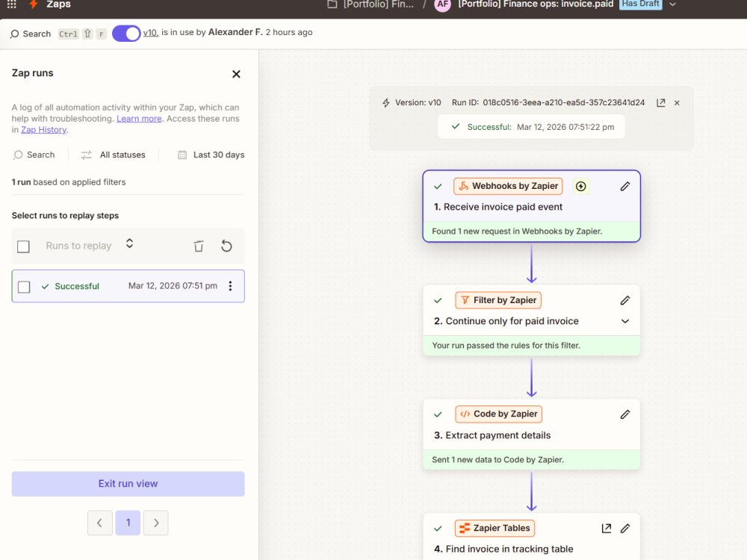Edit the Receive invoice paid event step
Image resolution: width=747 pixels, height=560 pixels.
point(625,186)
